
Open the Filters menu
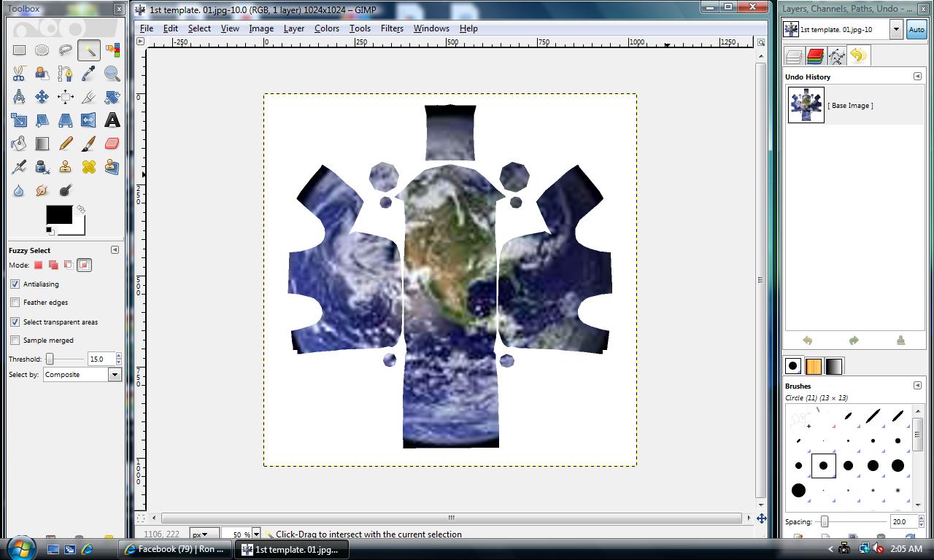pos(391,28)
